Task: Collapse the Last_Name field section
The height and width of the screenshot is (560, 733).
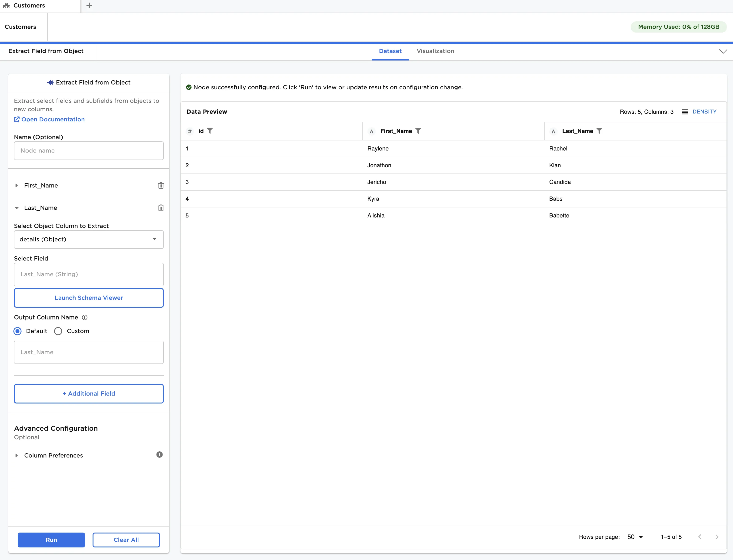Action: [16, 208]
